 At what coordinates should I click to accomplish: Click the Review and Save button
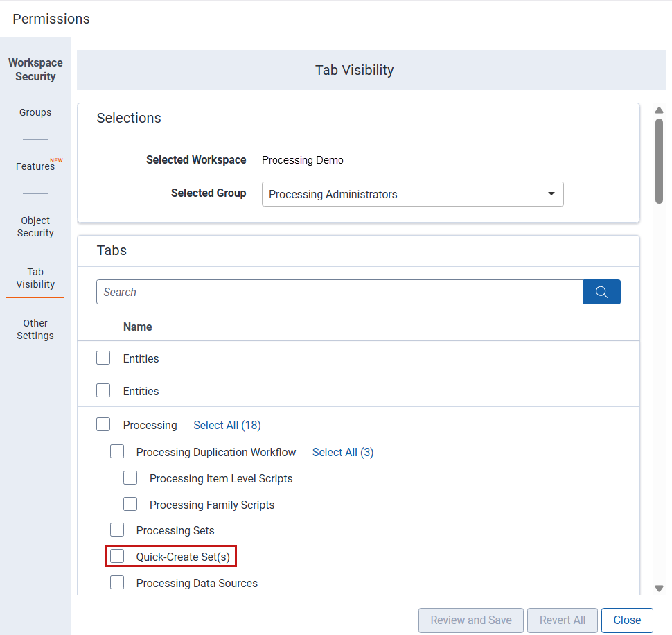470,620
